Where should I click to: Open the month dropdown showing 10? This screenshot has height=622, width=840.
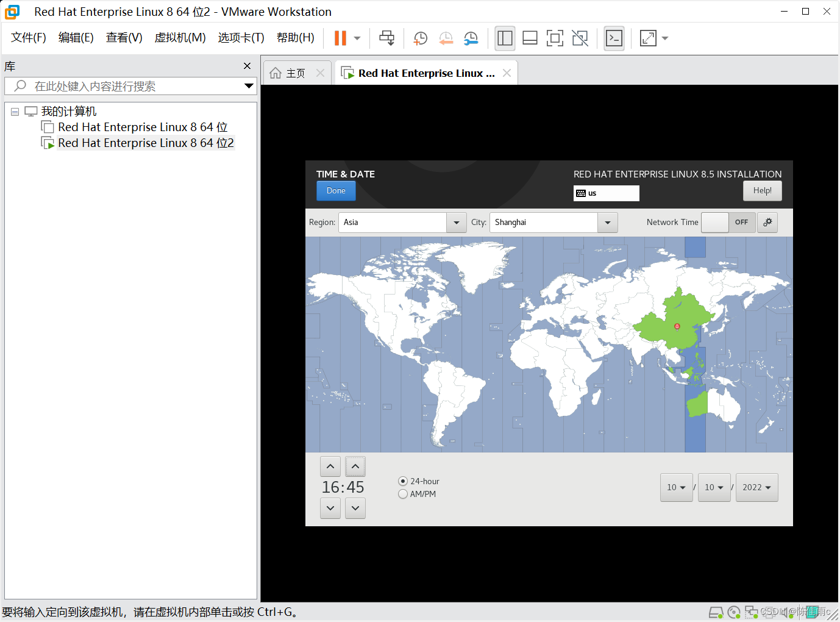[x=677, y=487]
